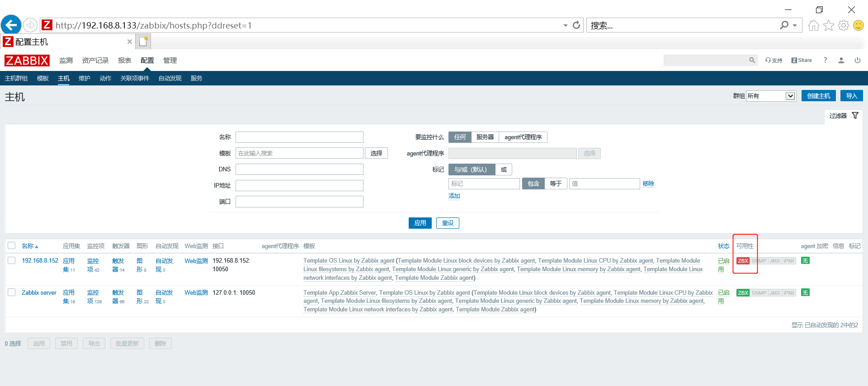Screen dimensions: 868x386
Task: Open browser search provider dropdown arrow
Action: tap(795, 25)
